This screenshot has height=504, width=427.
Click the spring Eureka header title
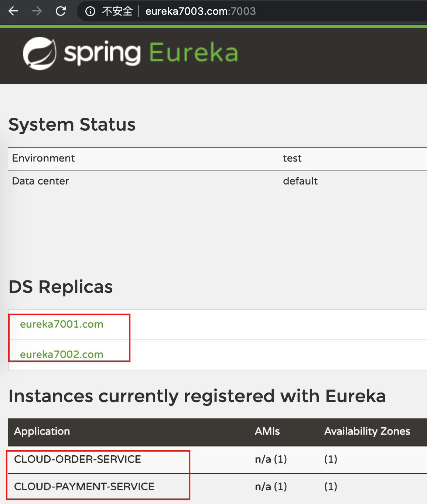coord(151,53)
